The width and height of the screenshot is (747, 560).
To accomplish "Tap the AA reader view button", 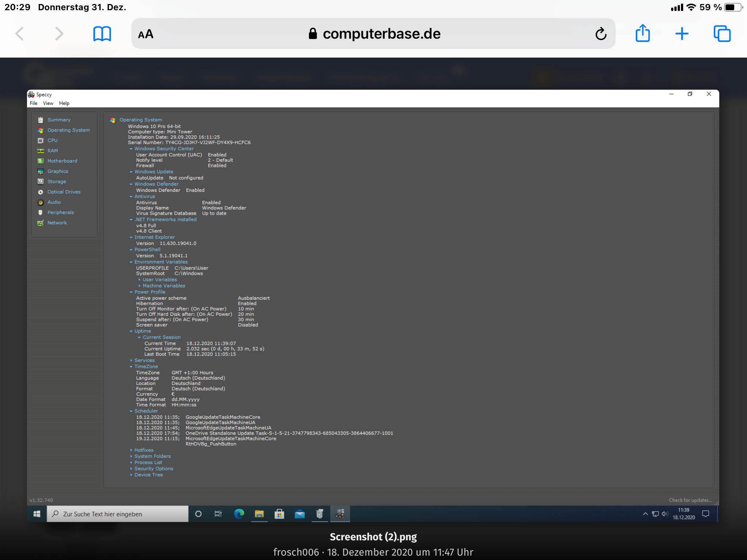I will [x=146, y=34].
